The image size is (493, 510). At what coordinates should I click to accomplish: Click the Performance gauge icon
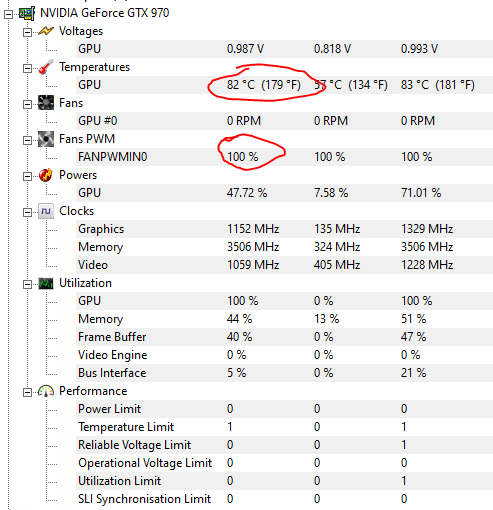point(46,391)
